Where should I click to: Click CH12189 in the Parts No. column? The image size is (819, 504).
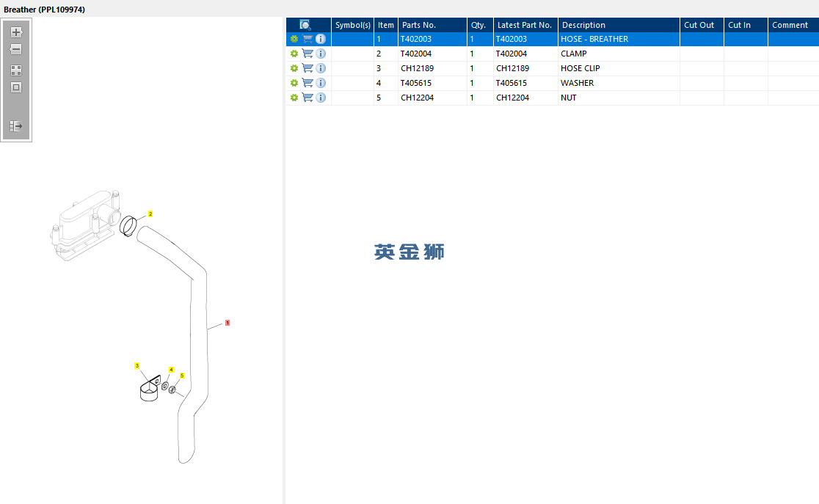tap(417, 68)
